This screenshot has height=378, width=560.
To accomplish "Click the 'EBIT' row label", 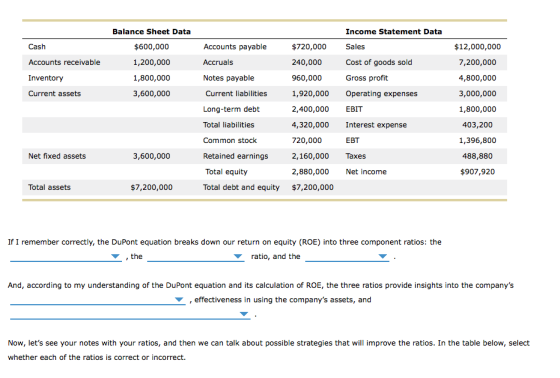I will 354,109.
